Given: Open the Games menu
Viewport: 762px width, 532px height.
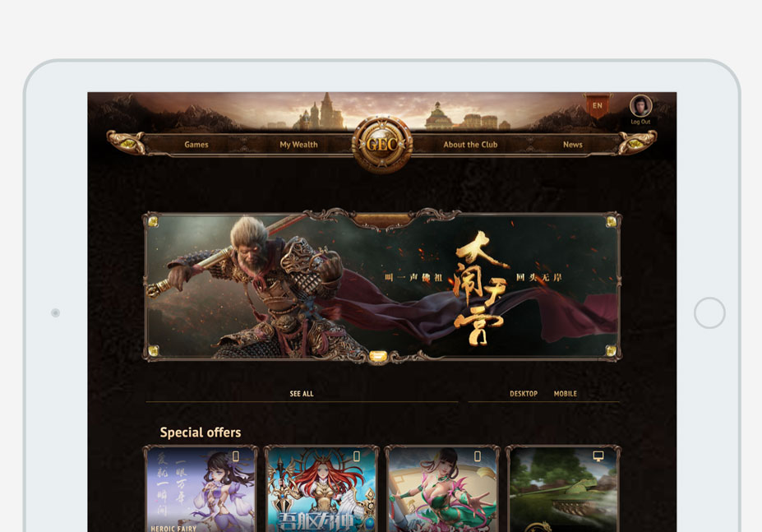Looking at the screenshot, I should coord(196,145).
